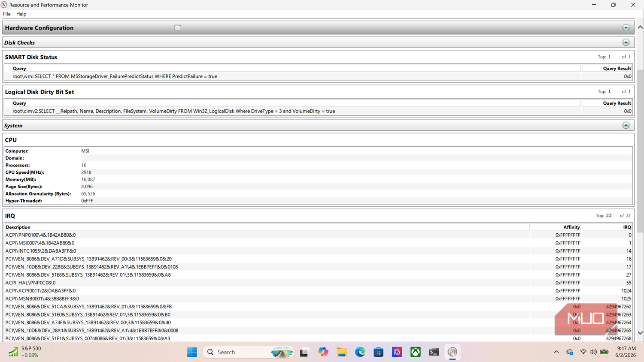Click the OneDrive cloud tray icon
Screen dimensions: 644x362
click(570, 352)
